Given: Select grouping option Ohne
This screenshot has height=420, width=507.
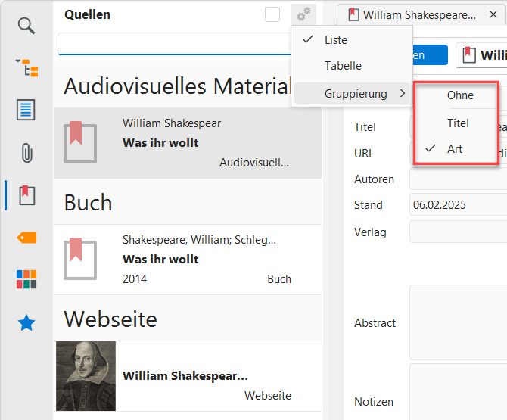Looking at the screenshot, I should (460, 95).
